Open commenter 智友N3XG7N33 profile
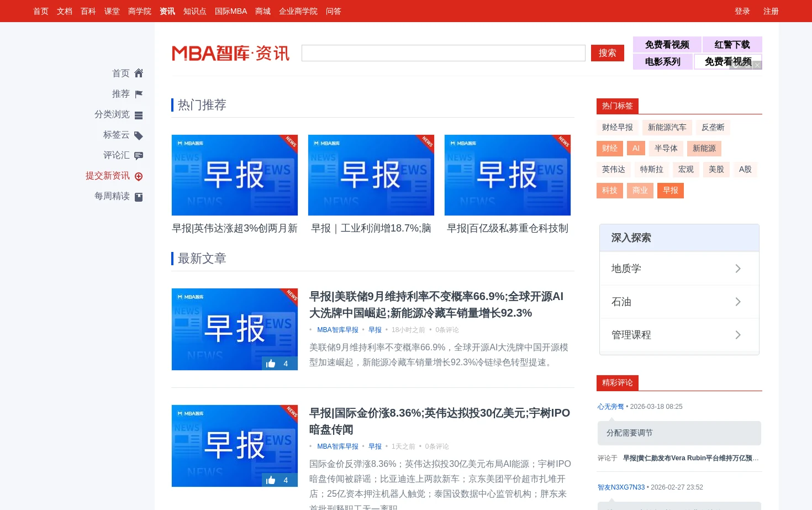 point(621,487)
